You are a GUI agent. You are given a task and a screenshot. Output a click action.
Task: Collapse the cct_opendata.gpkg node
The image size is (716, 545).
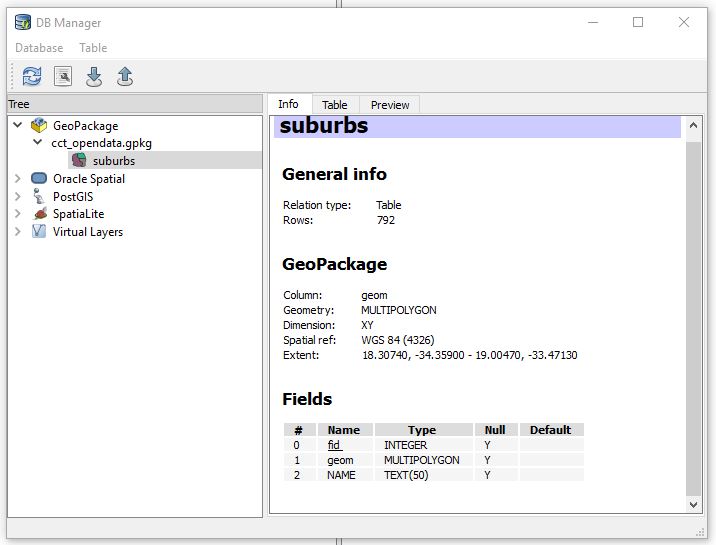click(x=38, y=142)
